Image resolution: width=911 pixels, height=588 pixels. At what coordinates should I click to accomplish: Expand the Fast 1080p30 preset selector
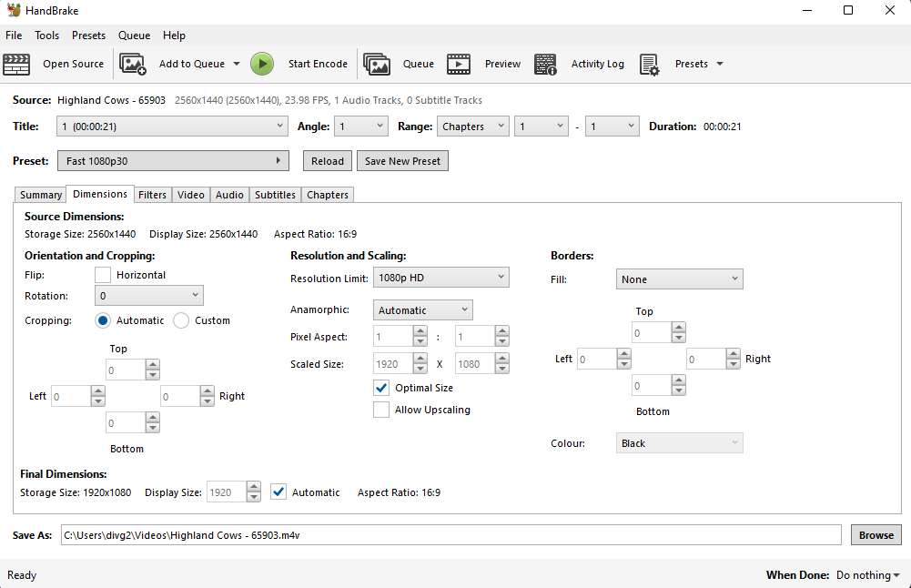pyautogui.click(x=173, y=161)
